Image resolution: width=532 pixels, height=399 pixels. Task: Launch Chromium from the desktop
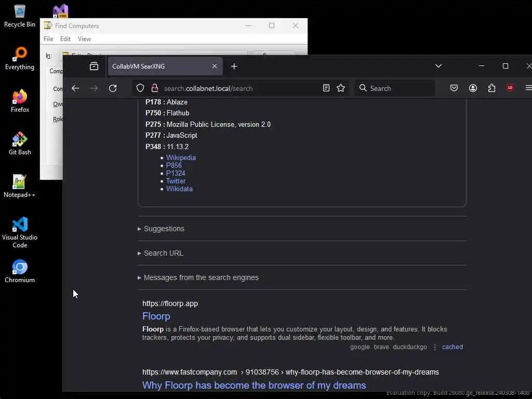click(x=20, y=271)
